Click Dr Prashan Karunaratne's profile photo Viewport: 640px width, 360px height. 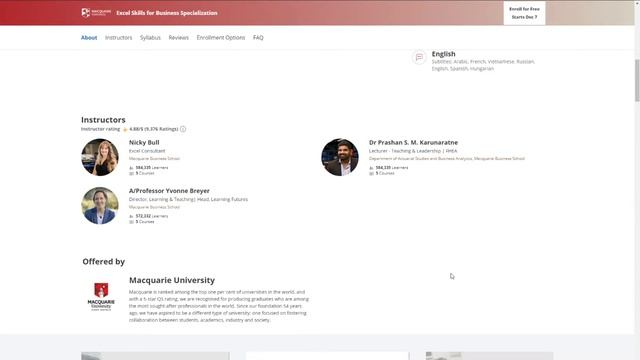[x=340, y=157]
